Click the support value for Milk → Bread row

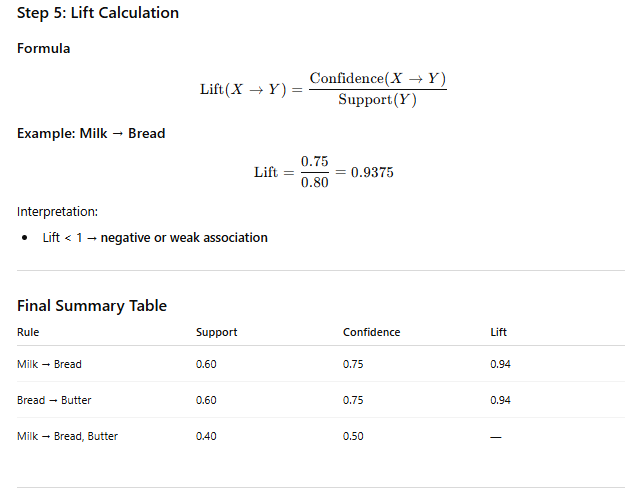[x=206, y=364]
